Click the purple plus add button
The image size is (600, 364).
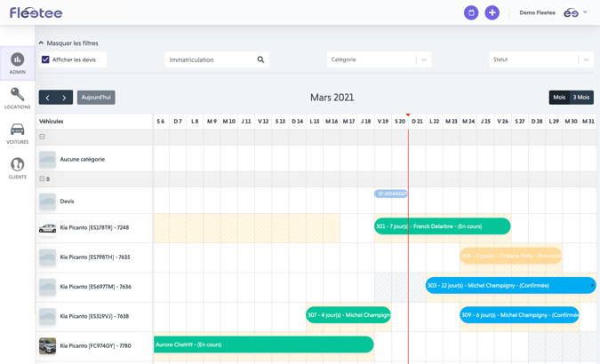click(x=492, y=12)
